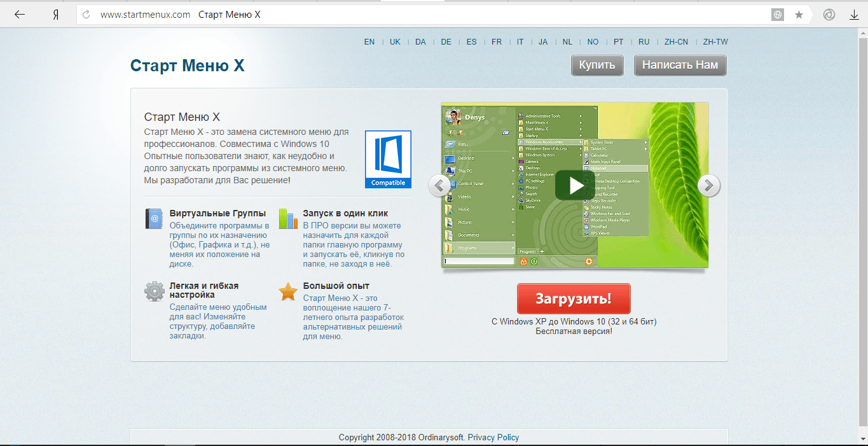
Task: Switch site language to NL
Action: [567, 42]
